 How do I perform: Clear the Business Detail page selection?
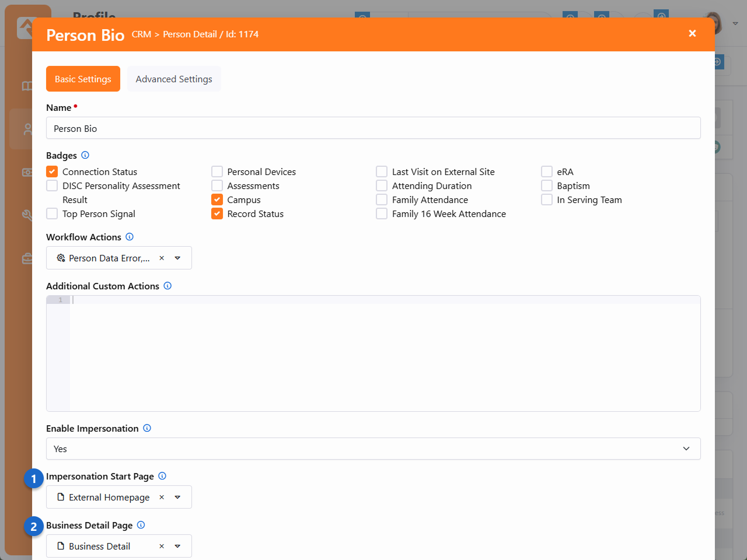tap(162, 546)
